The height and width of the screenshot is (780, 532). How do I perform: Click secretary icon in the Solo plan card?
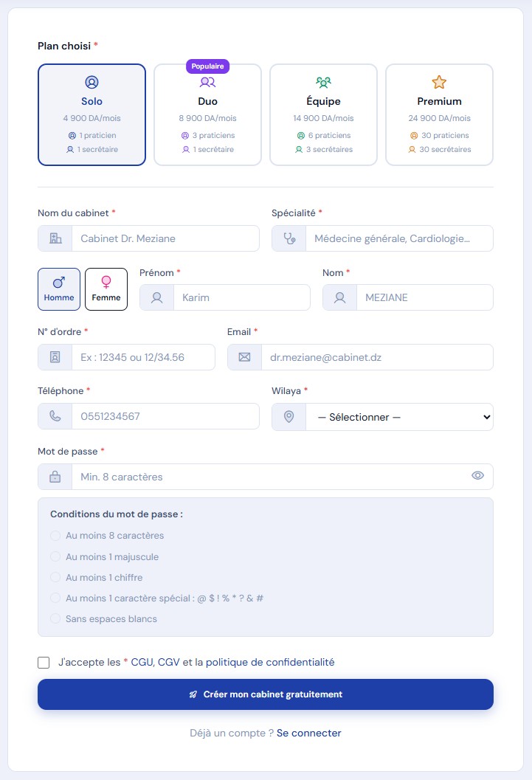point(70,149)
